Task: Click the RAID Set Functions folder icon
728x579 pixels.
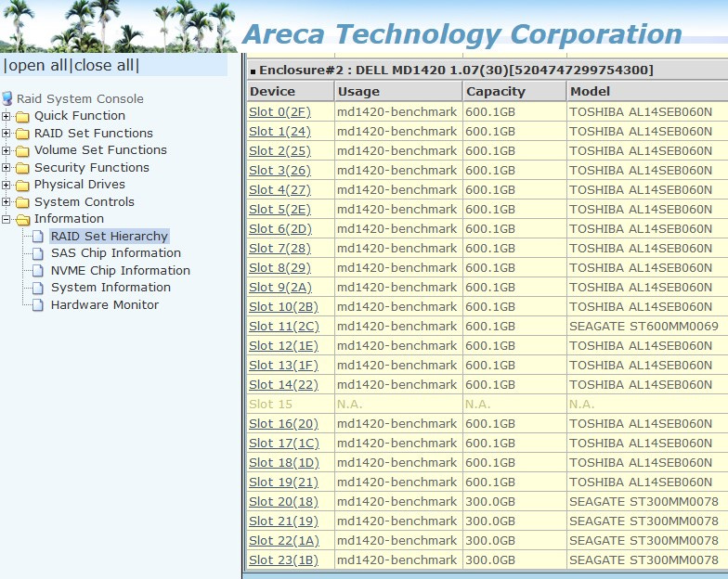Action: 22,134
